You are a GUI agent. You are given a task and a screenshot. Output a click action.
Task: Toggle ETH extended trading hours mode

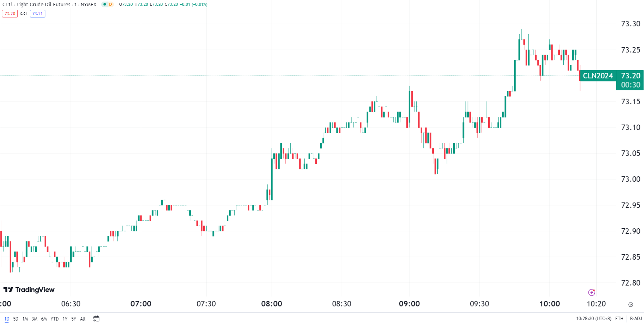point(618,318)
